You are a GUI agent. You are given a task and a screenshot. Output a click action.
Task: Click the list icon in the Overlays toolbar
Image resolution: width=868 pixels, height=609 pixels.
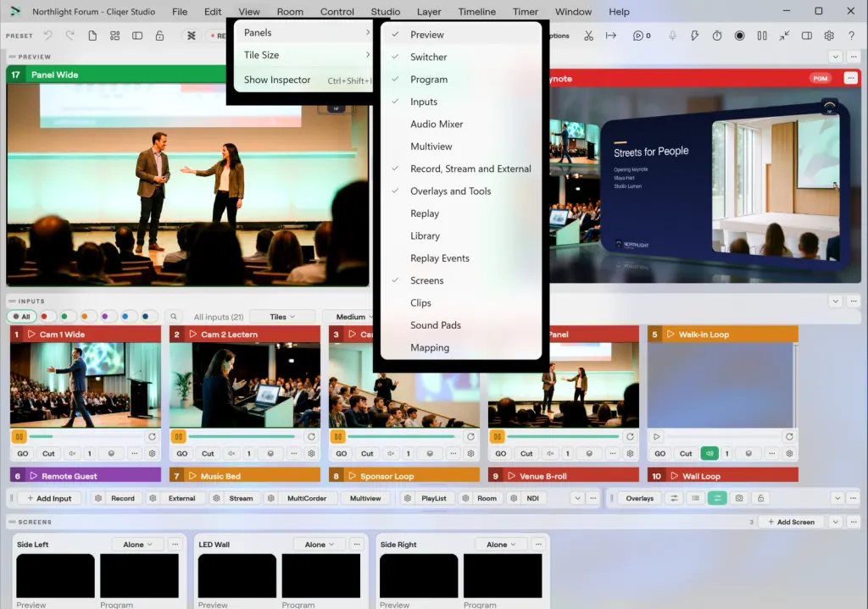(695, 498)
